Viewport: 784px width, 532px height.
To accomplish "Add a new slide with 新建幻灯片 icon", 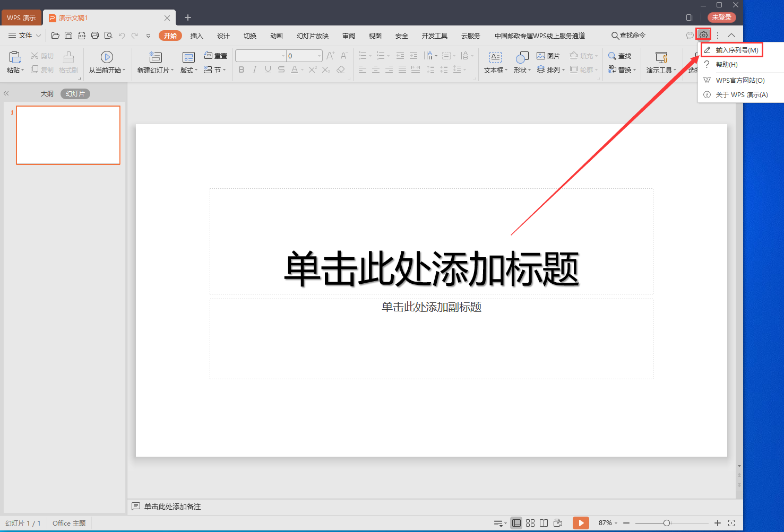I will tap(155, 57).
